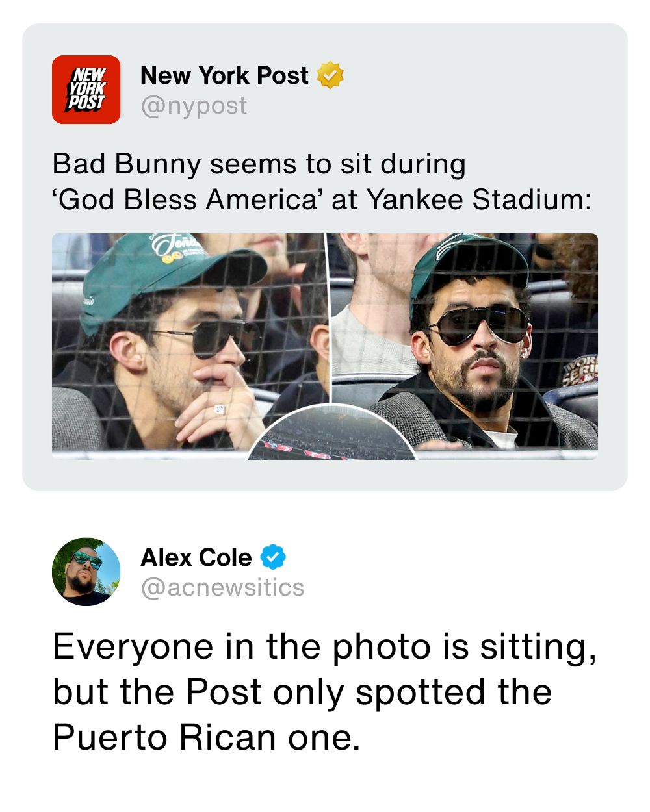The image size is (650, 812).
Task: Click the sunglasses in the right photo
Action: tap(479, 324)
